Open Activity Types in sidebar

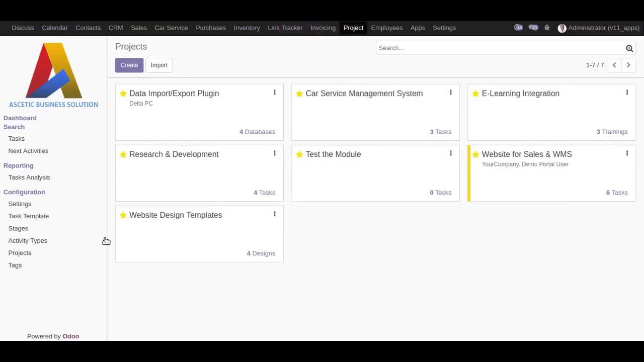coord(28,240)
